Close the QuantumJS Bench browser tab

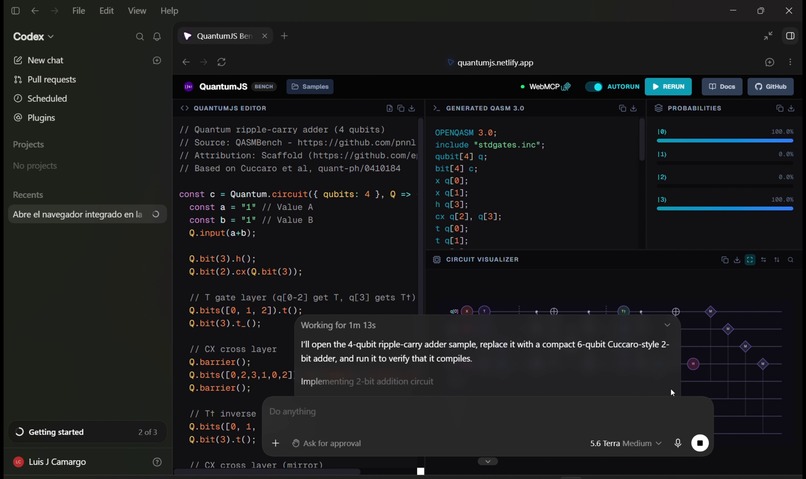click(x=264, y=36)
